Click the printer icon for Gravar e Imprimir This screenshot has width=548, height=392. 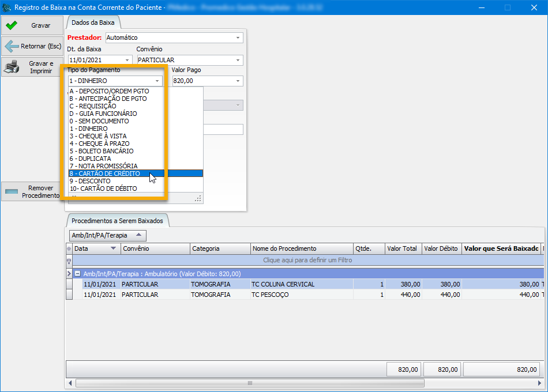pyautogui.click(x=12, y=67)
